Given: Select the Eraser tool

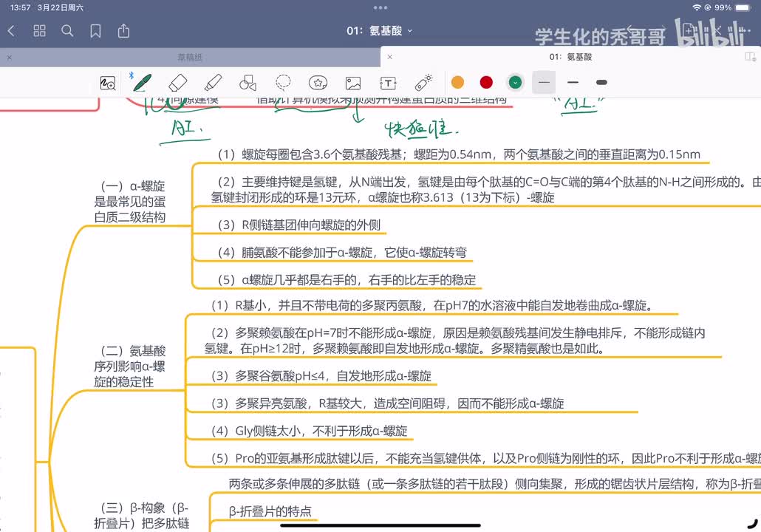Looking at the screenshot, I should [177, 83].
